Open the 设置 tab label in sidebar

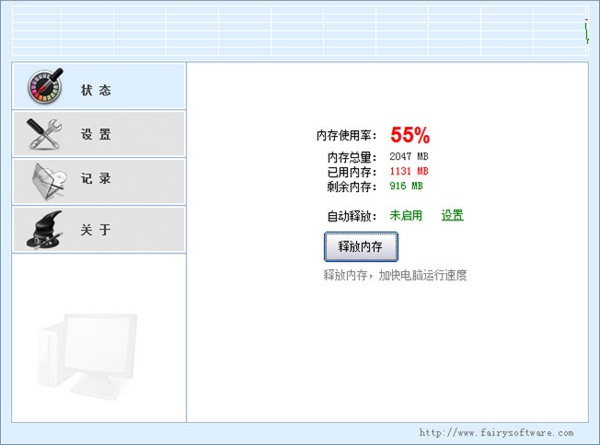(96, 134)
